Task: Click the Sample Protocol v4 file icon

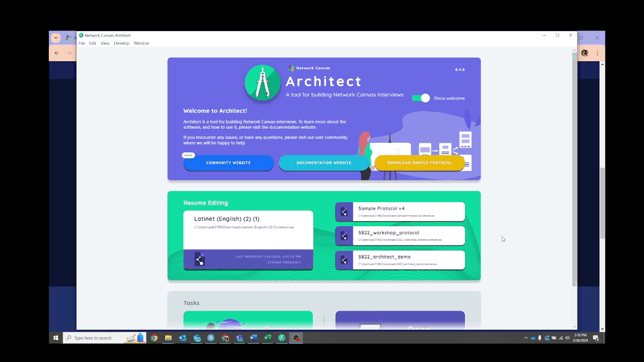Action: point(344,212)
